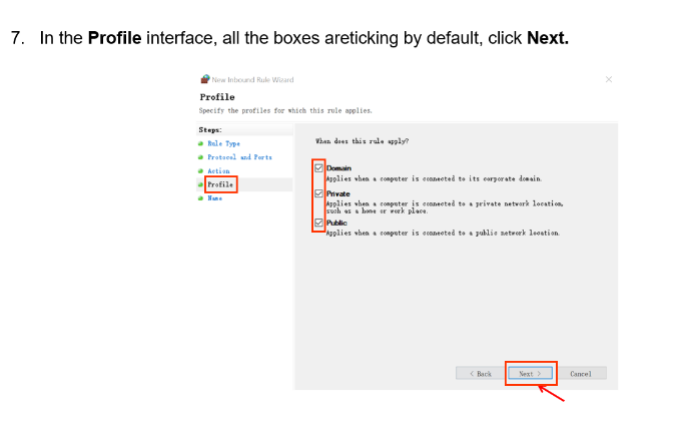The width and height of the screenshot is (680, 422).
Task: Click the green bullet beside Protocol and Ports
Action: coord(201,158)
